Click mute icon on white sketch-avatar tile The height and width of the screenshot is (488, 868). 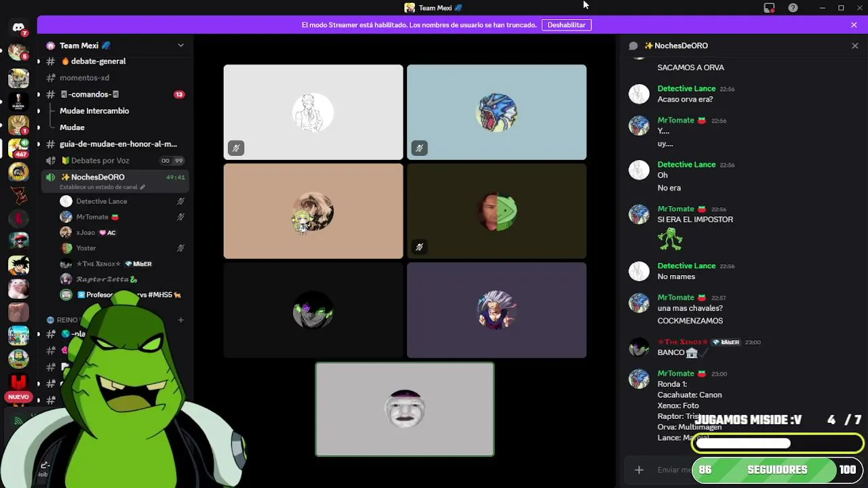coord(236,148)
